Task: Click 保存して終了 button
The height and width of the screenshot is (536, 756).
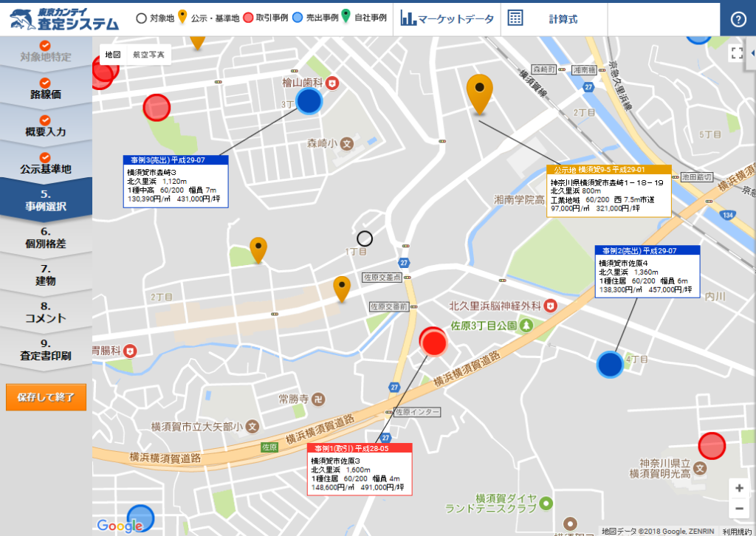Action: 46,397
